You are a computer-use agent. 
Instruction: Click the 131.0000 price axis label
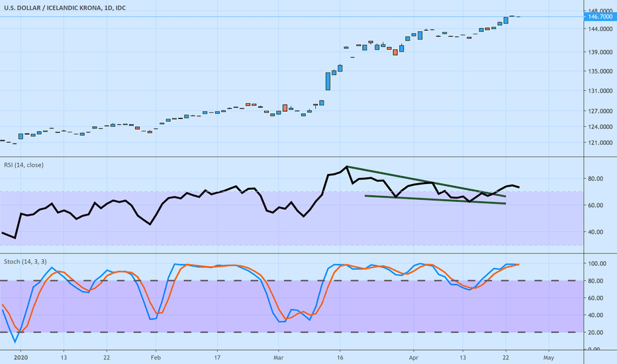[600, 91]
